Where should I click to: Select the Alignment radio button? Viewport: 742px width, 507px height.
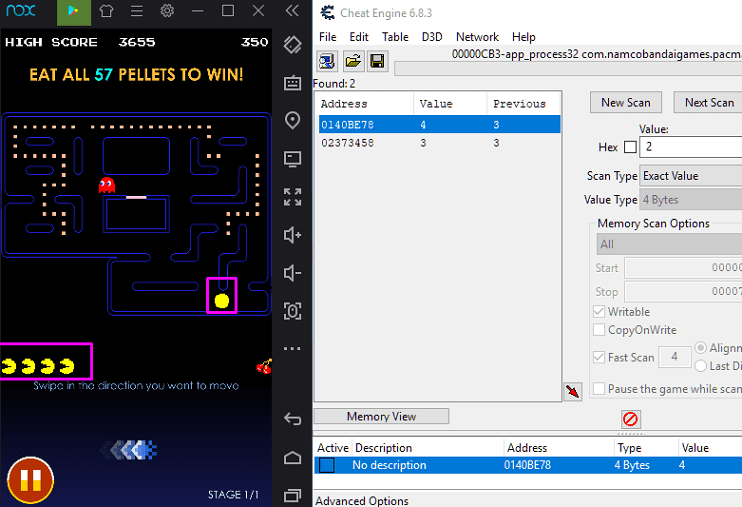(700, 348)
